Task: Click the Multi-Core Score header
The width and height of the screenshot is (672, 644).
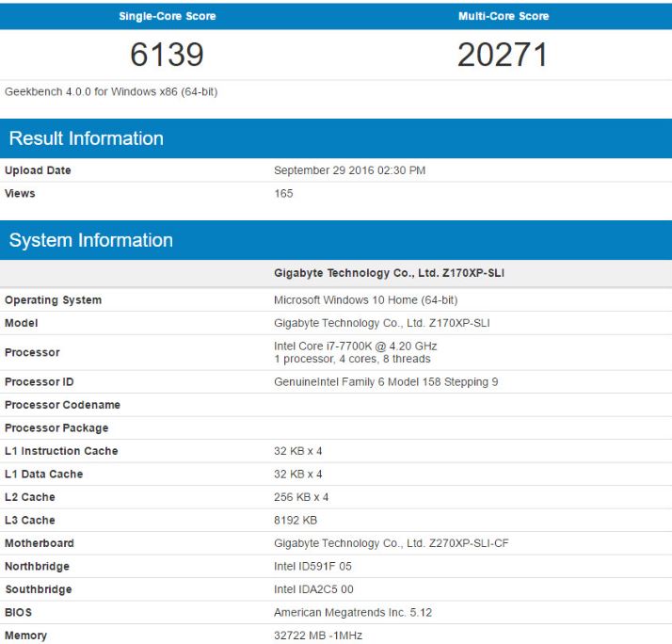Action: tap(503, 16)
